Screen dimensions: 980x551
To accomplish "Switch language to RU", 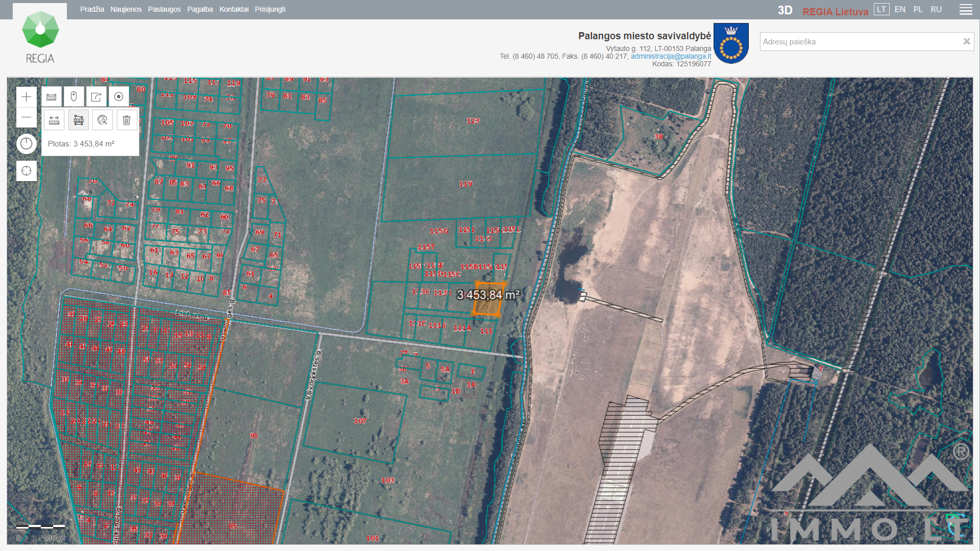I will click(x=936, y=9).
